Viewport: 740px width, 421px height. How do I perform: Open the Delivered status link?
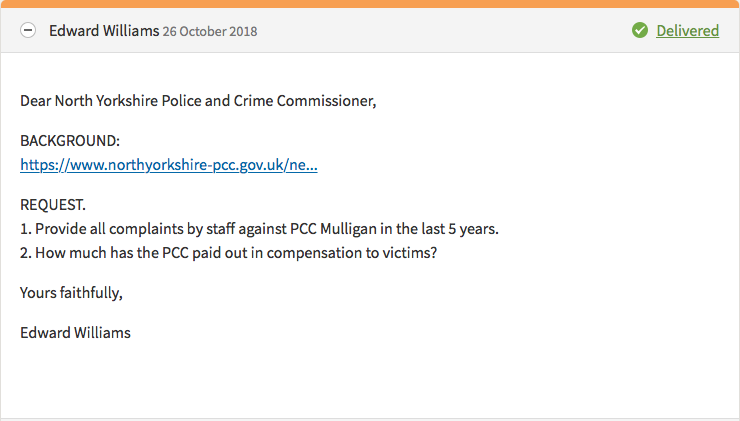click(x=687, y=31)
